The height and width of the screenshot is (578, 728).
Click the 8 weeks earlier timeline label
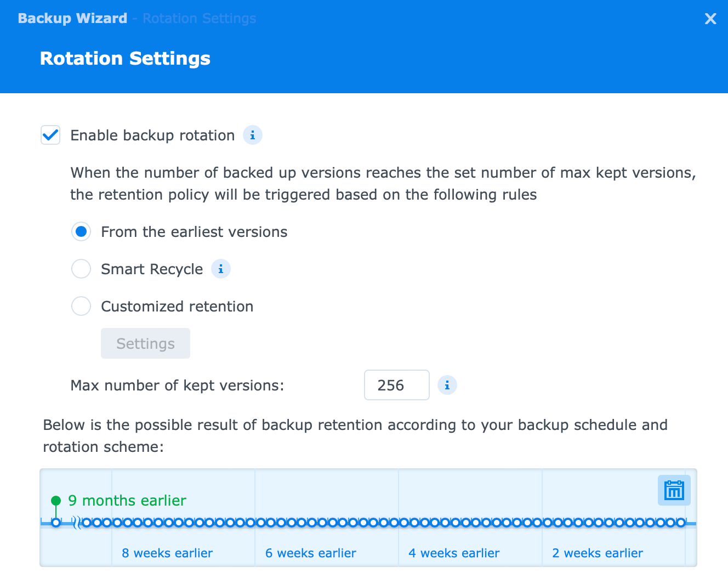pyautogui.click(x=167, y=553)
